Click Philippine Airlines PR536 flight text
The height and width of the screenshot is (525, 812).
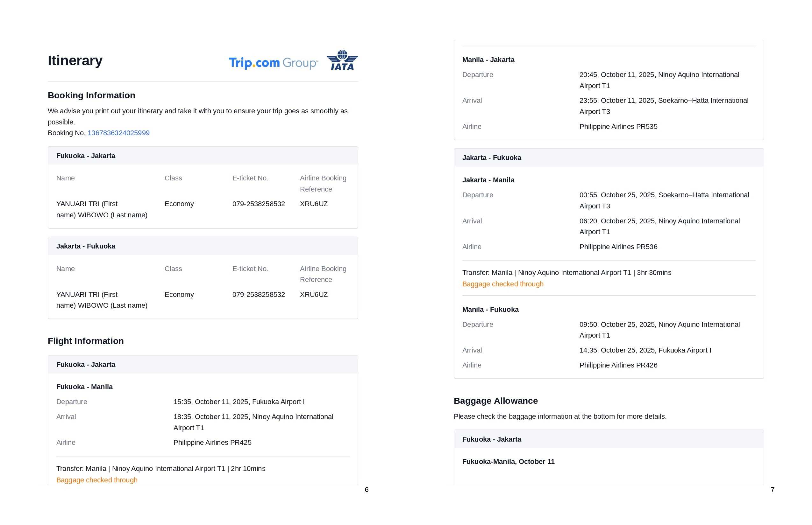618,247
